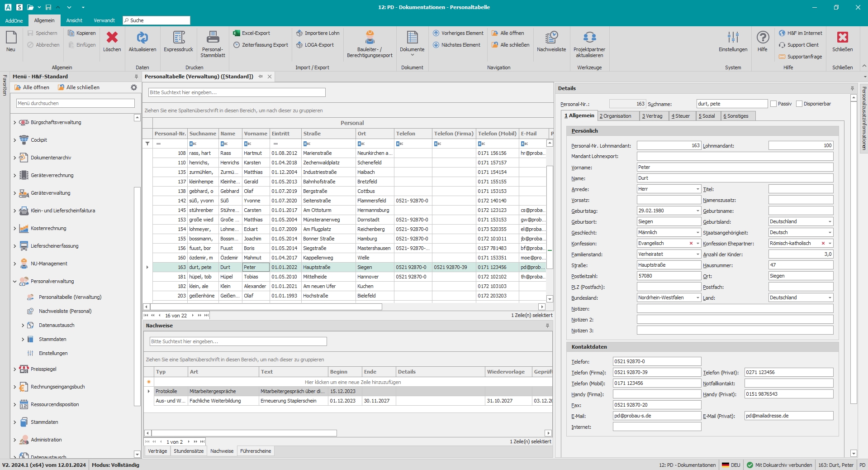Open the Expressdruck print icon
This screenshot has height=470, width=868.
click(x=178, y=38)
